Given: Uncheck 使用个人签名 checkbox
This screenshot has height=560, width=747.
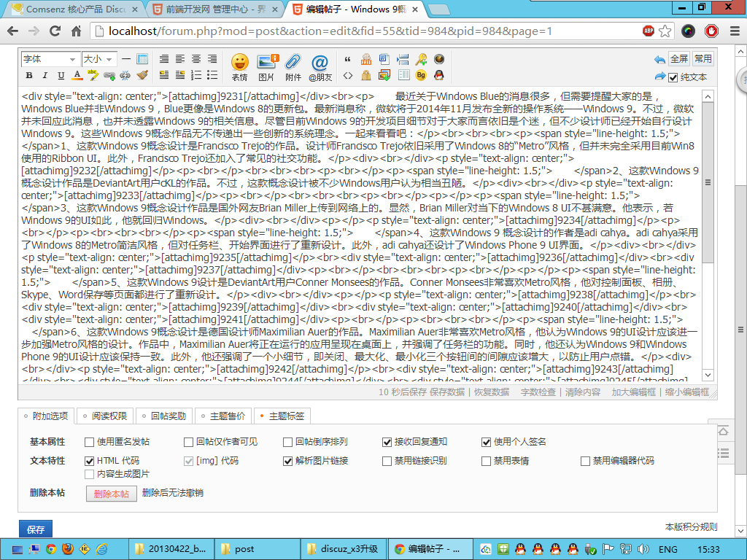Looking at the screenshot, I should (486, 443).
